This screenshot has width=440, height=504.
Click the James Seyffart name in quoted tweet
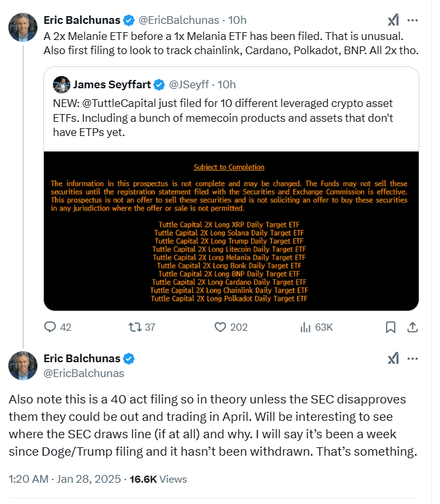(x=112, y=84)
